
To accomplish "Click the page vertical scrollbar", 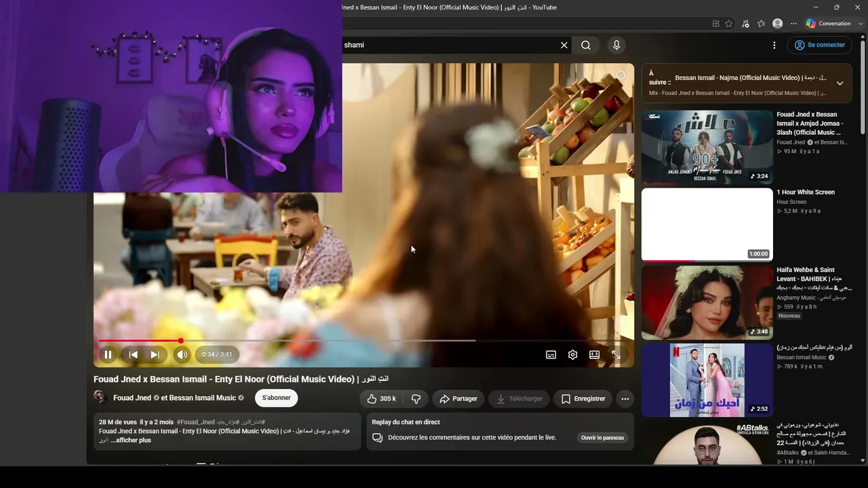I will [x=863, y=88].
